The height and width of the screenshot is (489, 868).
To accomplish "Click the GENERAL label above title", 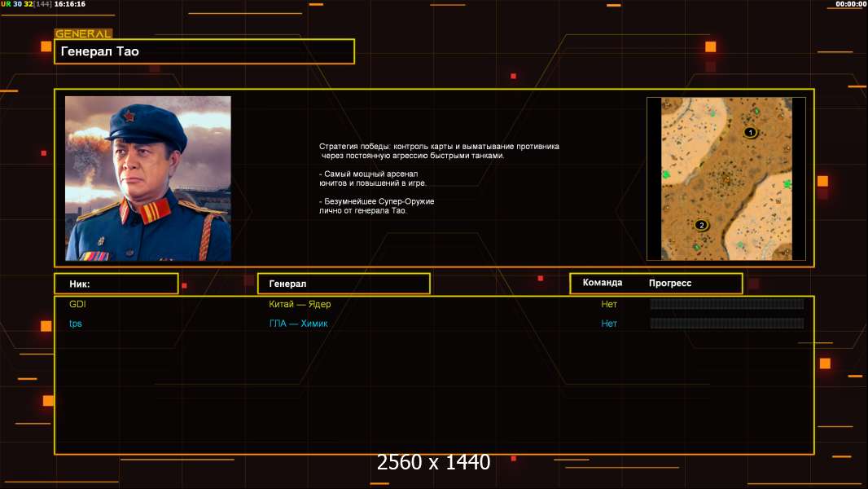I will click(x=84, y=33).
